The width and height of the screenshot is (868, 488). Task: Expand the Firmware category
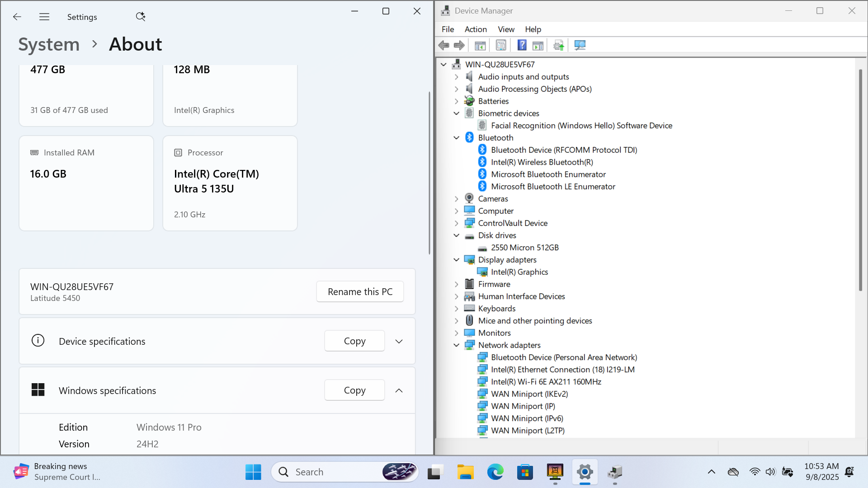click(x=457, y=284)
